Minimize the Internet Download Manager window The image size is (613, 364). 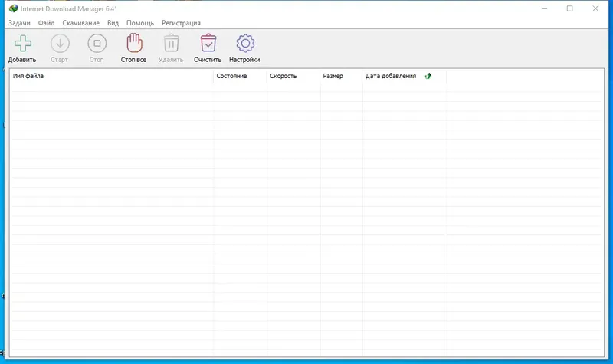[544, 8]
